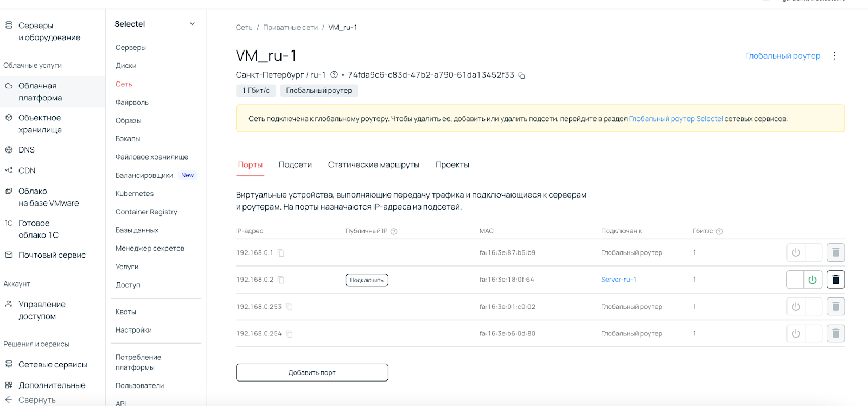The width and height of the screenshot is (868, 406).
Task: Toggle power switch for port 192.168.0.254
Action: pos(805,333)
